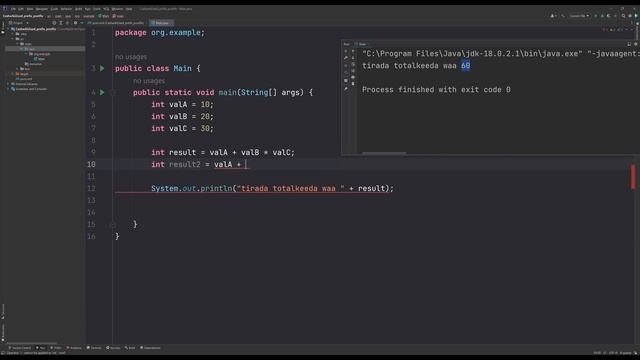Place cursor on 'int valA = 10;' line
The height and width of the screenshot is (360, 640).
[182, 104]
